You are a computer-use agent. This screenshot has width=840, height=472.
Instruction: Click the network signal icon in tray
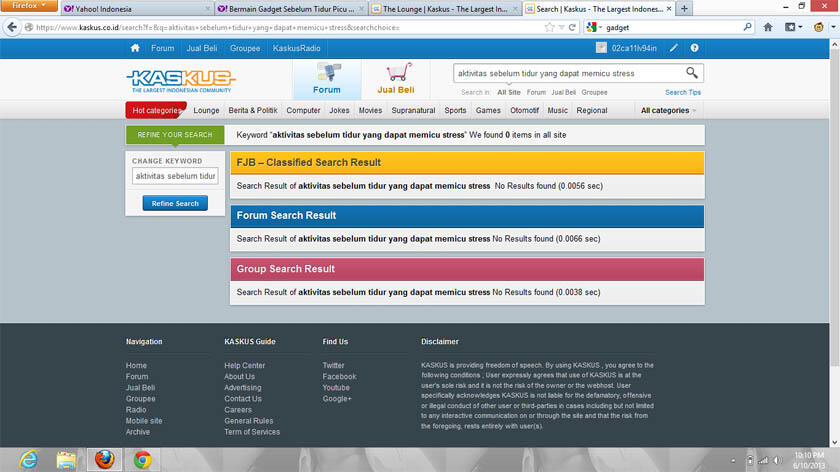(x=763, y=460)
